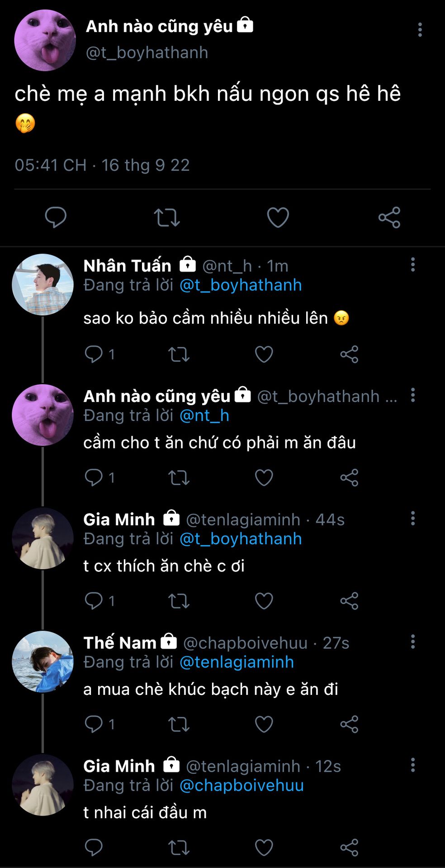
Task: Open the @chapboivehuu mention link
Action: click(241, 786)
